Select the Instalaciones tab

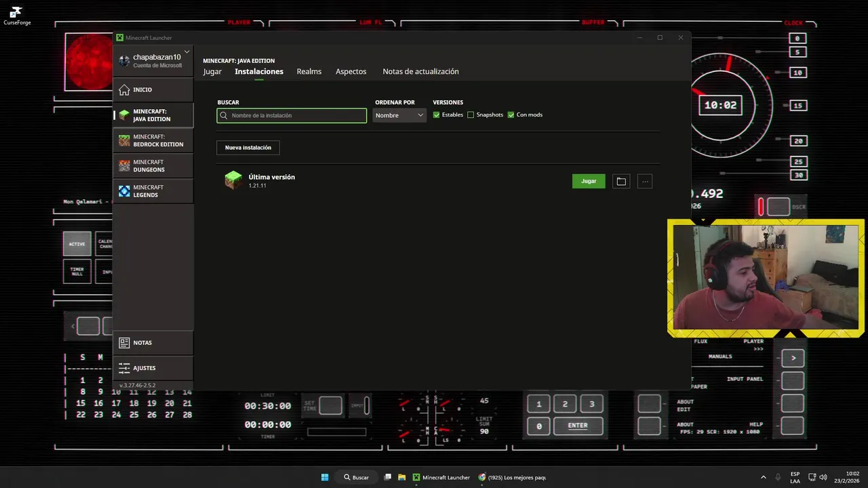(259, 71)
